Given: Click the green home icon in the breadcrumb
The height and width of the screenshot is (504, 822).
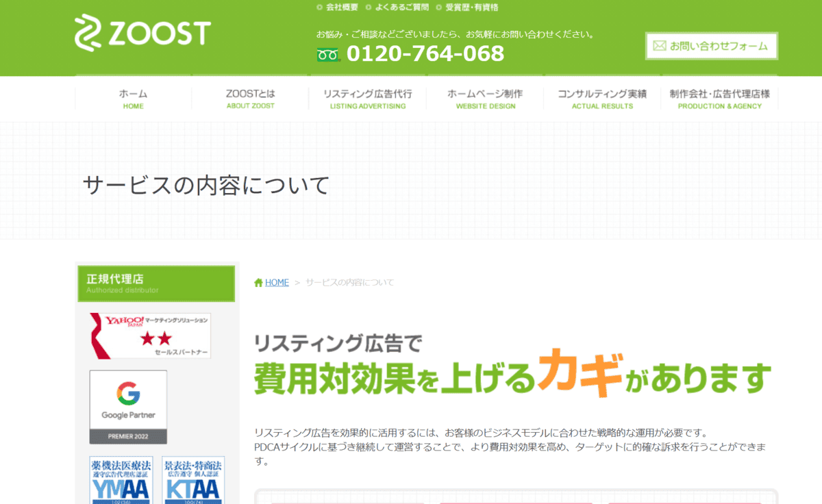Looking at the screenshot, I should pyautogui.click(x=258, y=283).
